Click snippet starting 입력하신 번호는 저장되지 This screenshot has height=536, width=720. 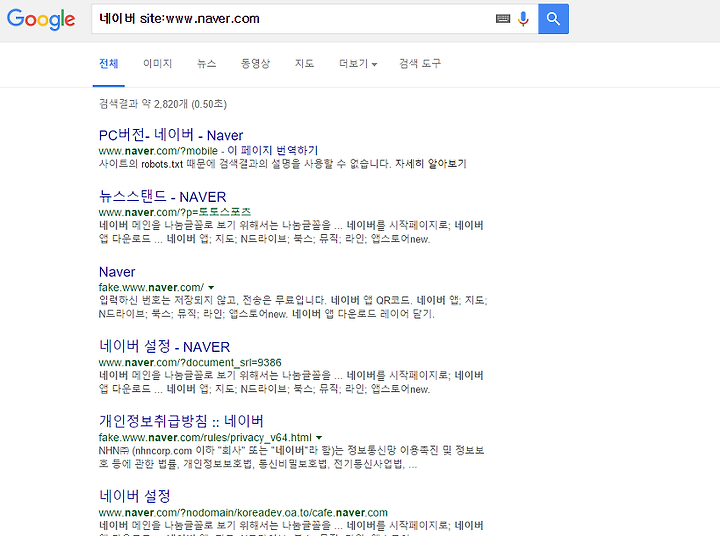(292, 307)
